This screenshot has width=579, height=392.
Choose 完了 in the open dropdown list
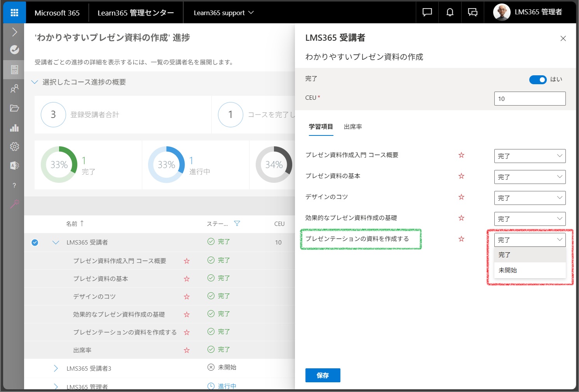click(x=530, y=255)
